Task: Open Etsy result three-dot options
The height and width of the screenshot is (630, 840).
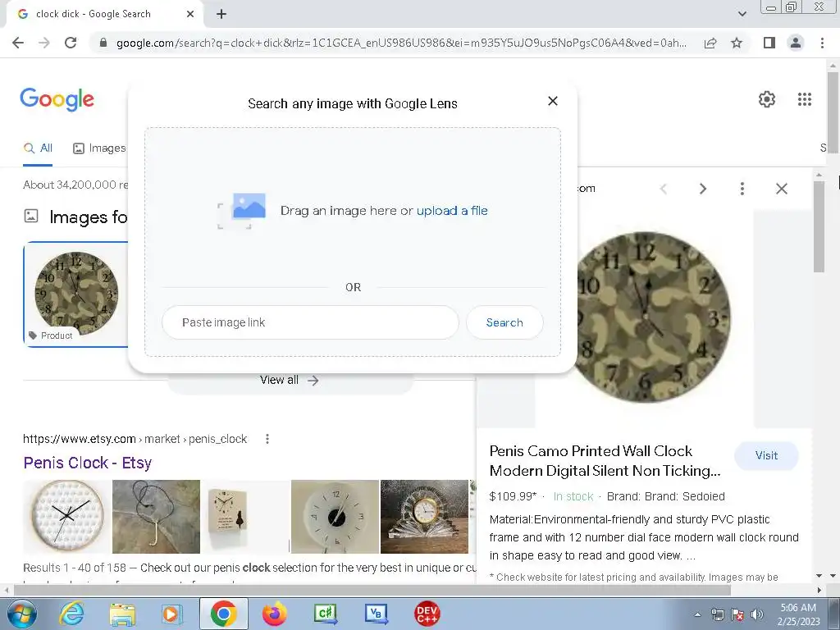Action: 267,440
